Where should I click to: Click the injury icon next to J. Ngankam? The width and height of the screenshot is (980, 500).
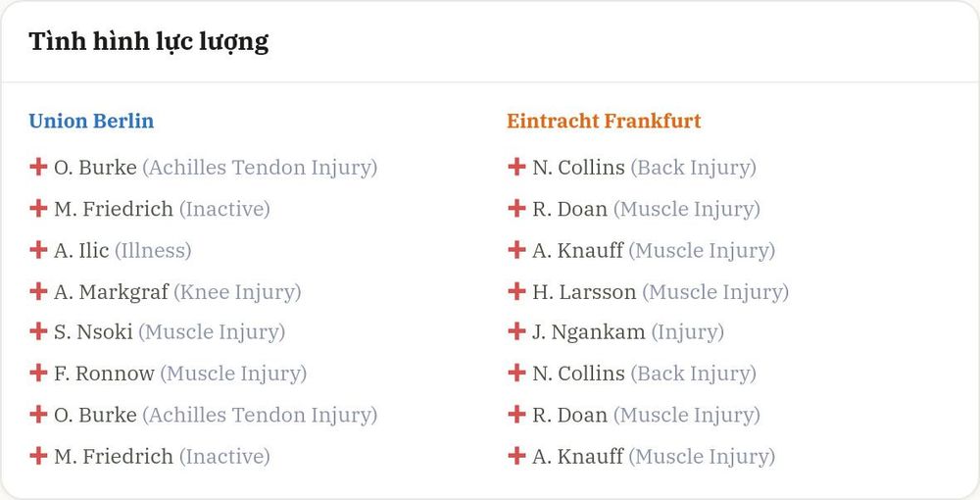pyautogui.click(x=516, y=330)
